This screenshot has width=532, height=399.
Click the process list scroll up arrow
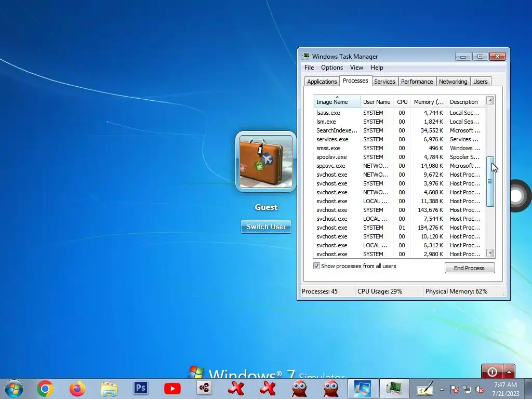pyautogui.click(x=490, y=100)
